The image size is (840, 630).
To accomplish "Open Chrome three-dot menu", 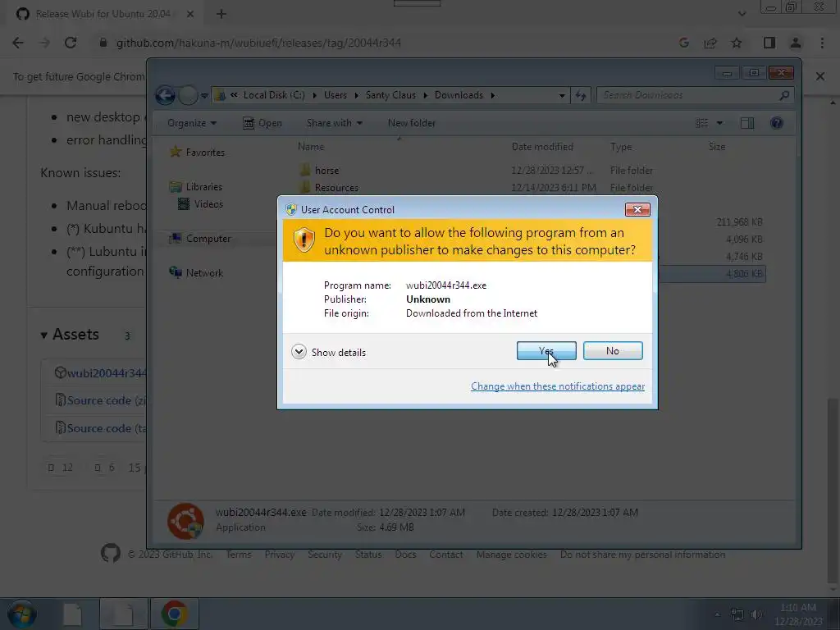I will [822, 43].
